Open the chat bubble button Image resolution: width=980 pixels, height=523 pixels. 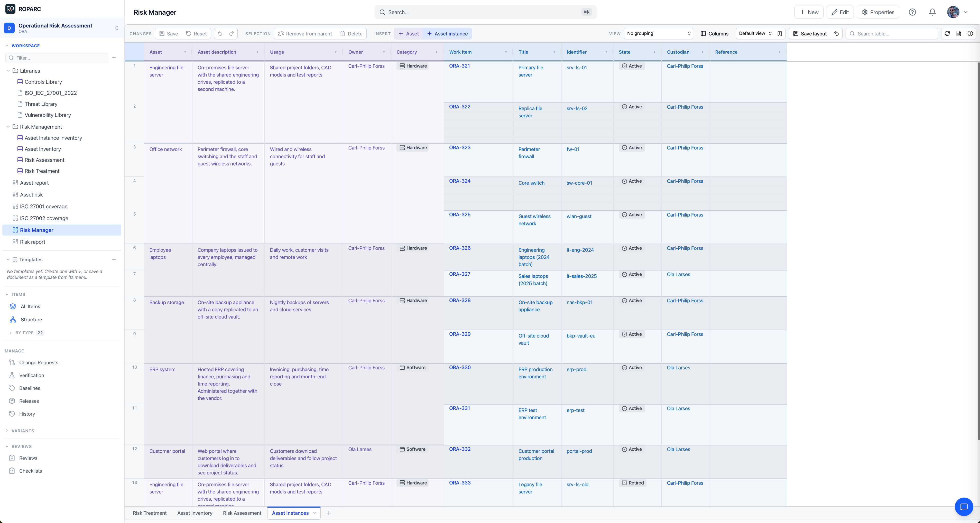(964, 507)
